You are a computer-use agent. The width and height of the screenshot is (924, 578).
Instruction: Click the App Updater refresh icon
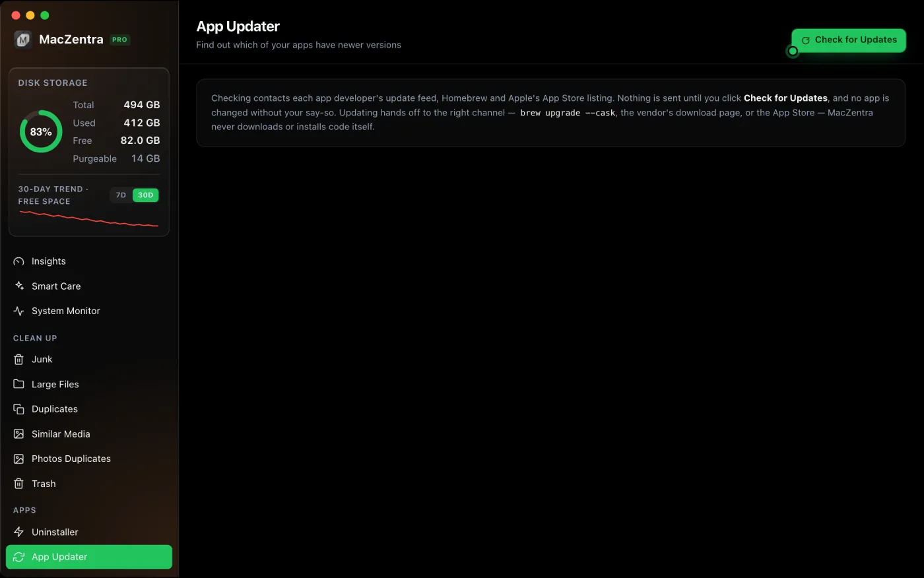pyautogui.click(x=18, y=557)
